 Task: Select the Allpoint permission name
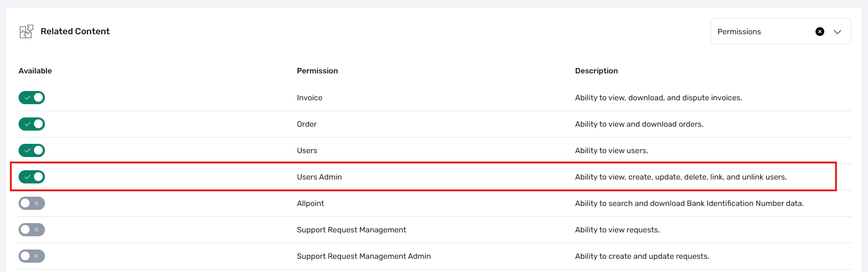click(x=311, y=204)
